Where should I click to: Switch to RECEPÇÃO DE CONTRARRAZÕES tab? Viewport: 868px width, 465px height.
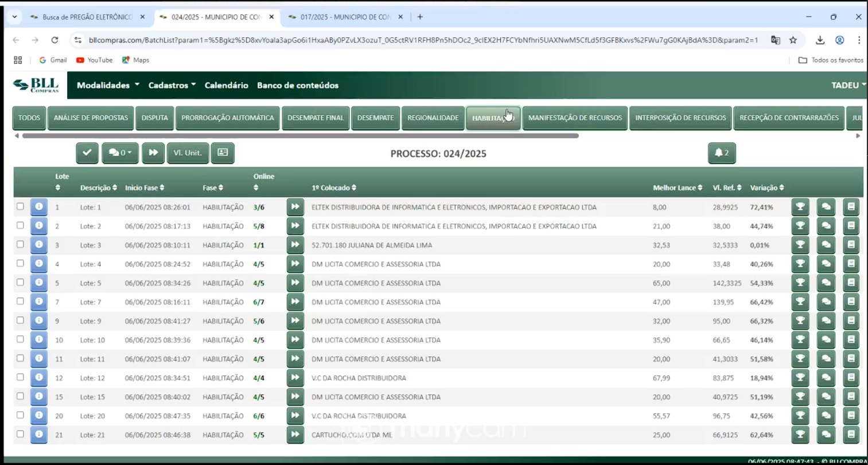coord(789,118)
